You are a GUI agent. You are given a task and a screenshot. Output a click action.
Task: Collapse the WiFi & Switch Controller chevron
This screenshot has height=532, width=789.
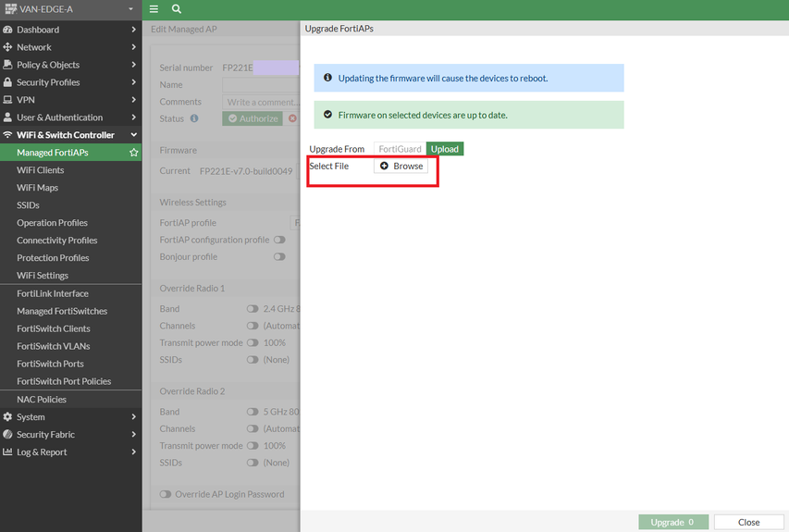tap(133, 135)
